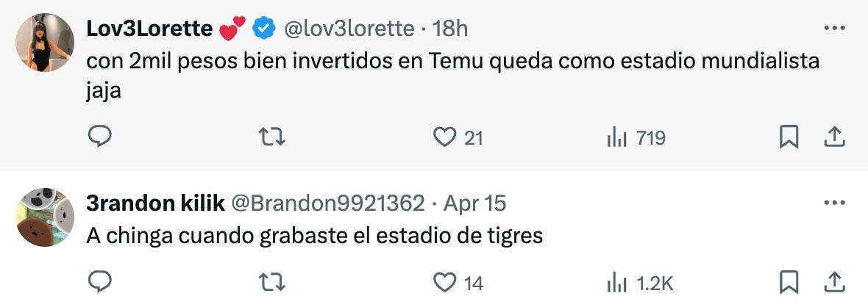Repost 3randon kilik's tweet

click(x=272, y=282)
